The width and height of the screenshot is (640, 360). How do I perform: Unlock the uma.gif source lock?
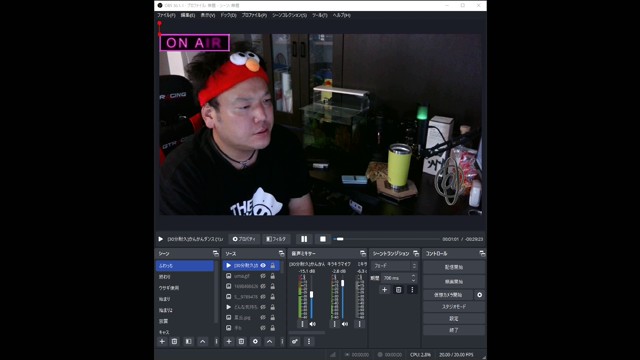pos(273,276)
